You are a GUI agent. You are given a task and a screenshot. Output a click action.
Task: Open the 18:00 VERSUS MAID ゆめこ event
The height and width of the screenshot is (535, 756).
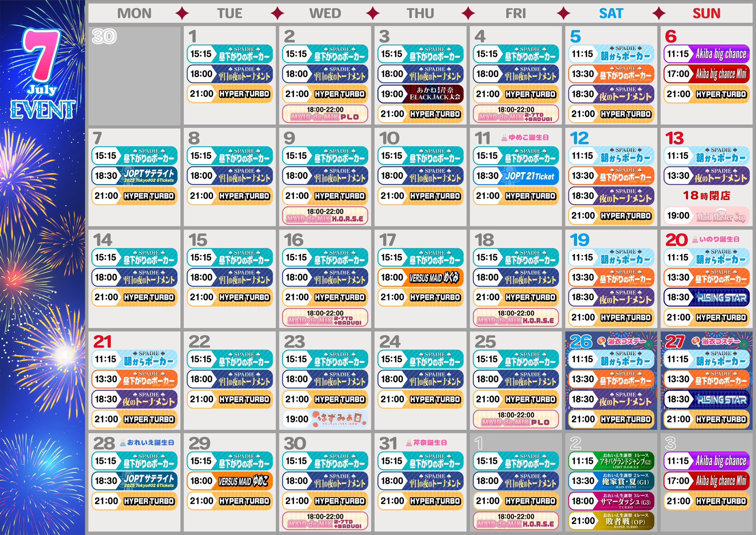coord(230,481)
